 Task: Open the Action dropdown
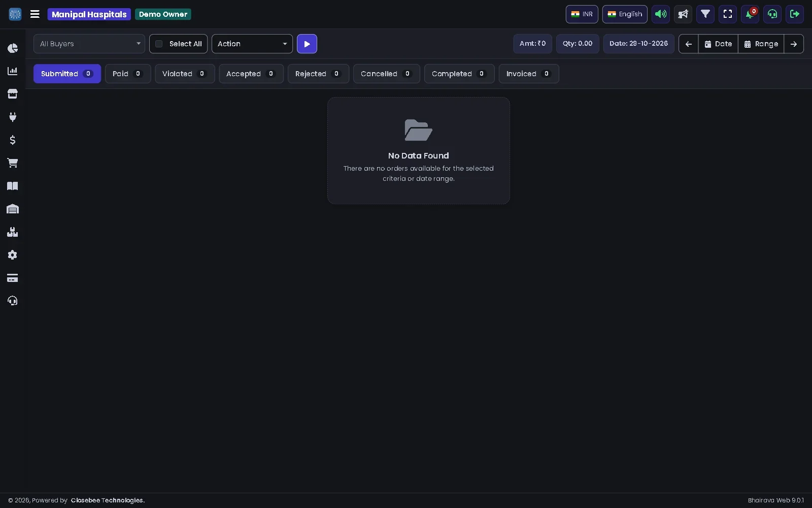coord(252,44)
